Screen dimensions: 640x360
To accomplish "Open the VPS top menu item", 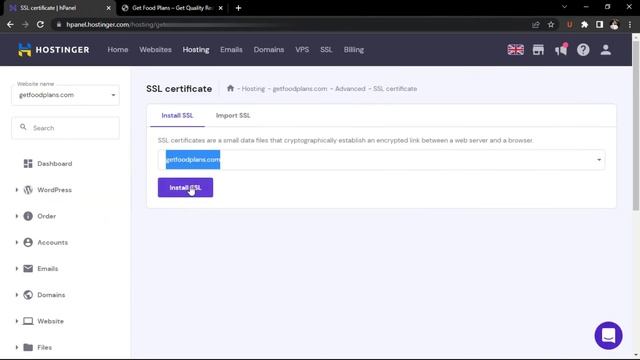I will (x=302, y=50).
